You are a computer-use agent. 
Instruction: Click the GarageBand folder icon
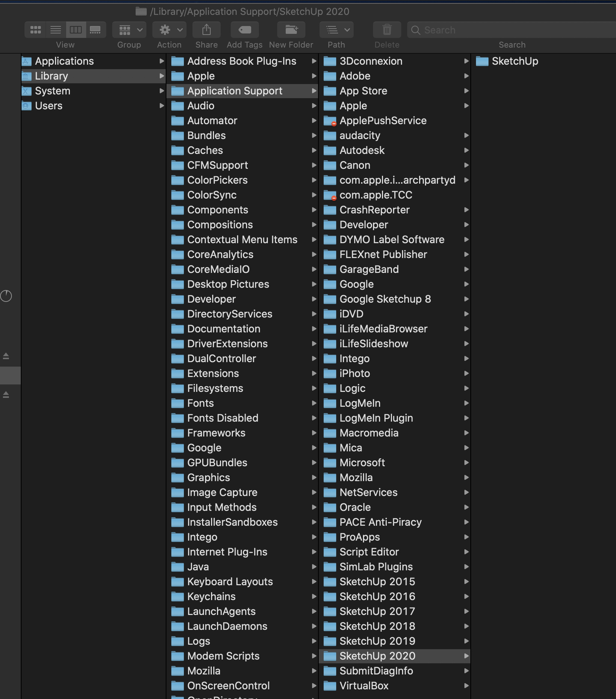330,270
